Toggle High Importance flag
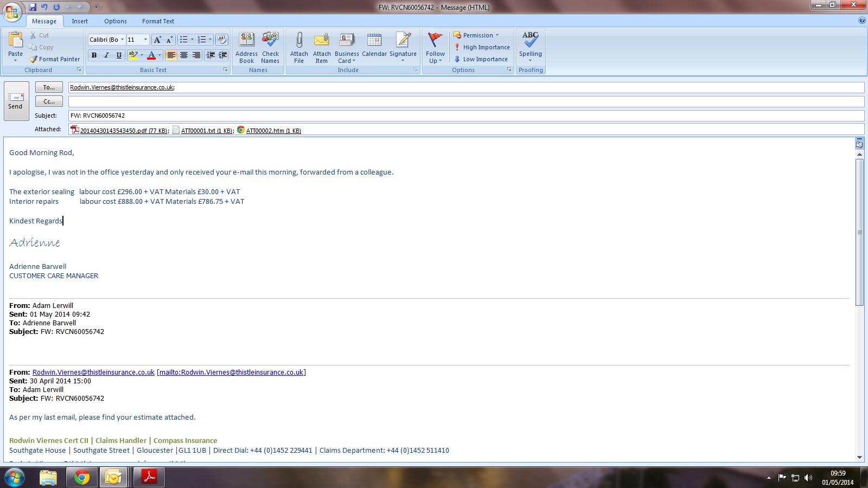868x488 pixels. [482, 47]
